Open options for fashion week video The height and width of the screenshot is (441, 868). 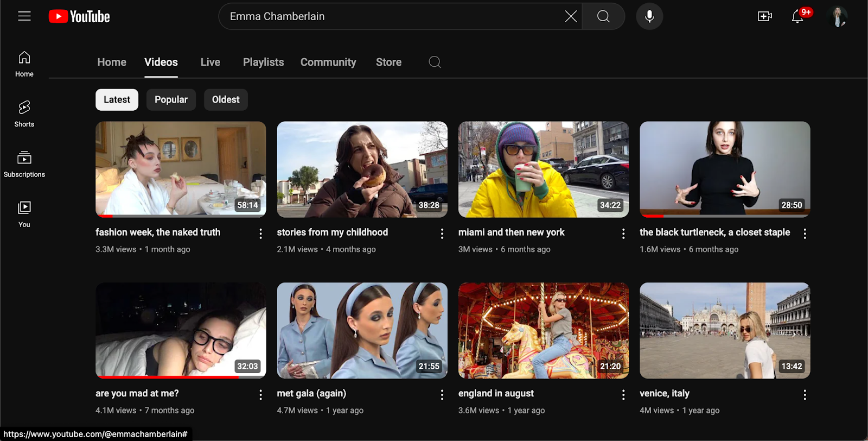[x=260, y=234]
